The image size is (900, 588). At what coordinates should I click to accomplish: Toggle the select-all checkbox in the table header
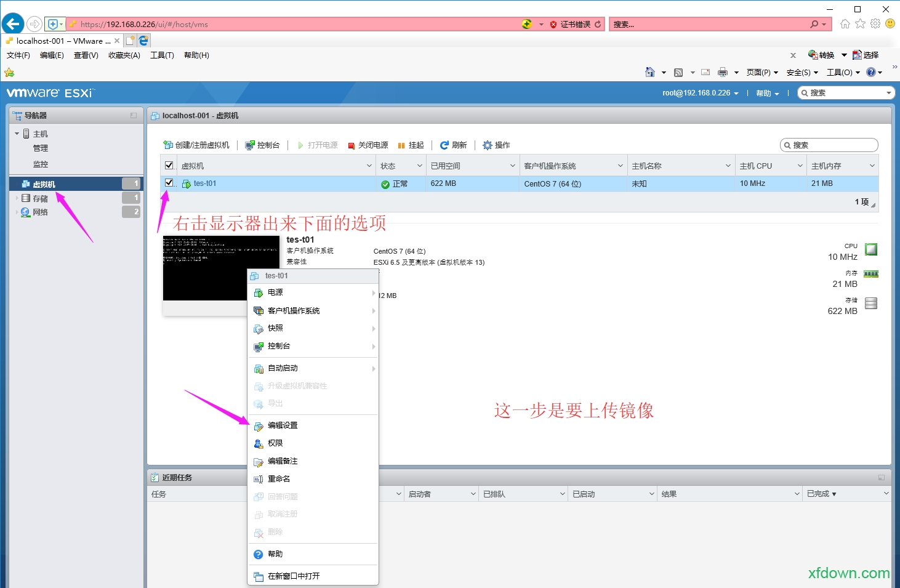[x=169, y=165]
